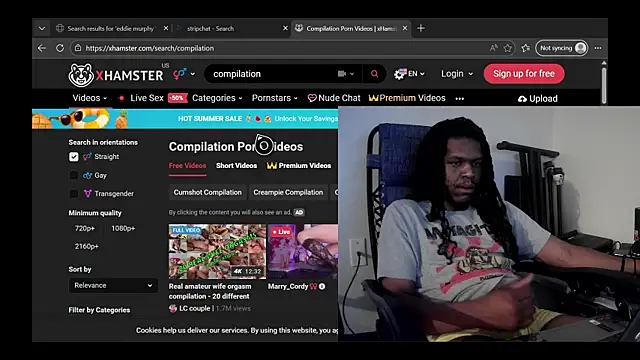Open the Nude Chat link
This screenshot has width=640, height=360.
tap(334, 98)
